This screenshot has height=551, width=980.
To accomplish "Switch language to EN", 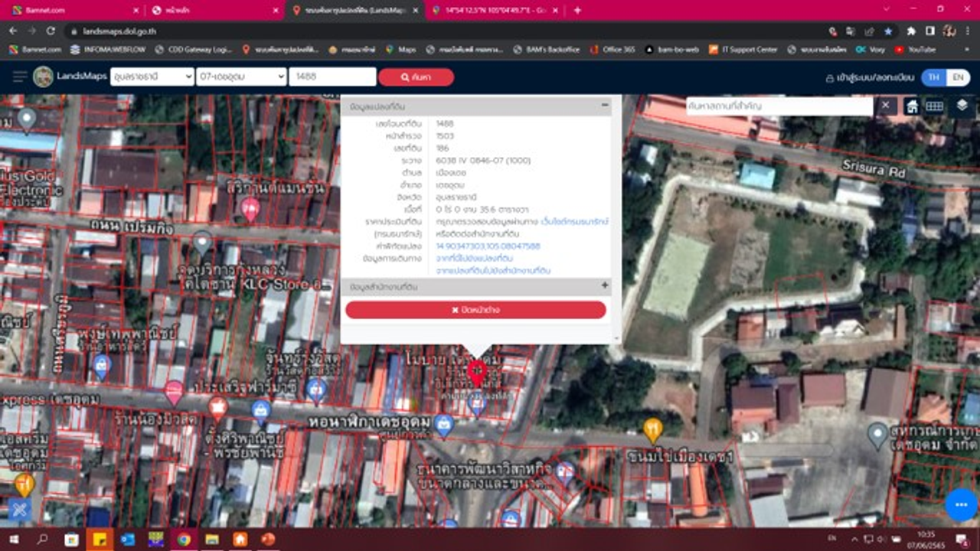I will [957, 77].
